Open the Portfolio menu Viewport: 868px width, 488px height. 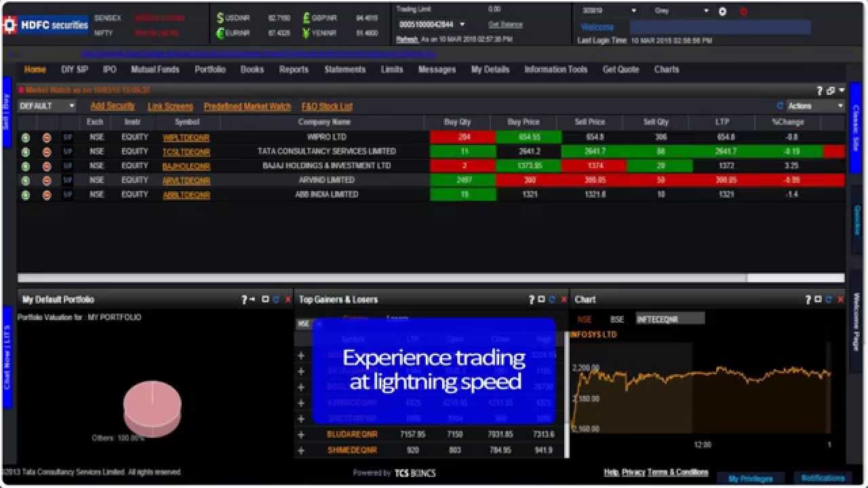coord(210,69)
